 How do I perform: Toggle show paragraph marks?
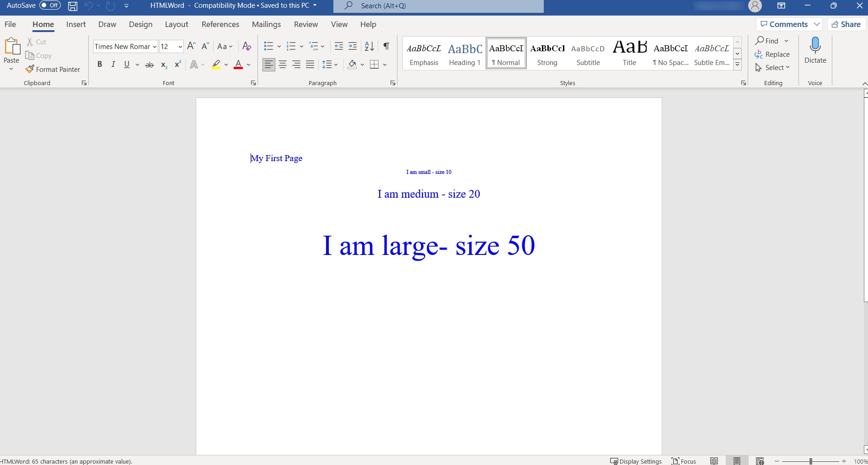(x=386, y=46)
